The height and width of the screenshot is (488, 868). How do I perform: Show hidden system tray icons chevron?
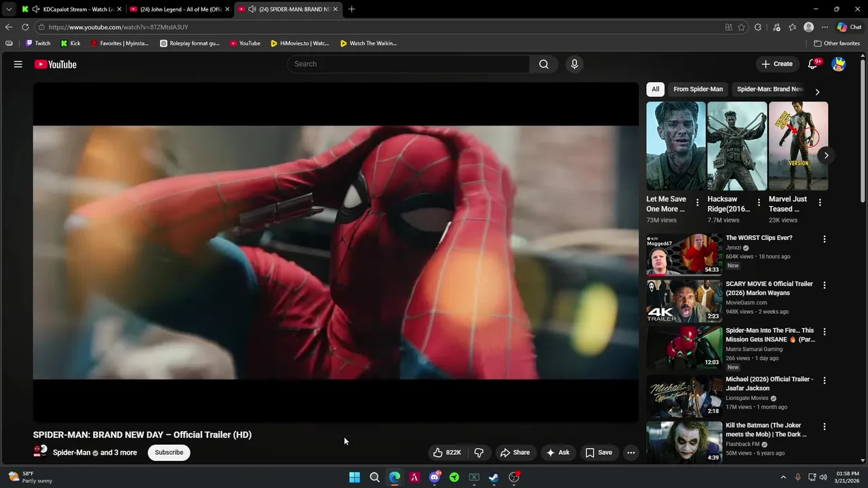tap(783, 477)
